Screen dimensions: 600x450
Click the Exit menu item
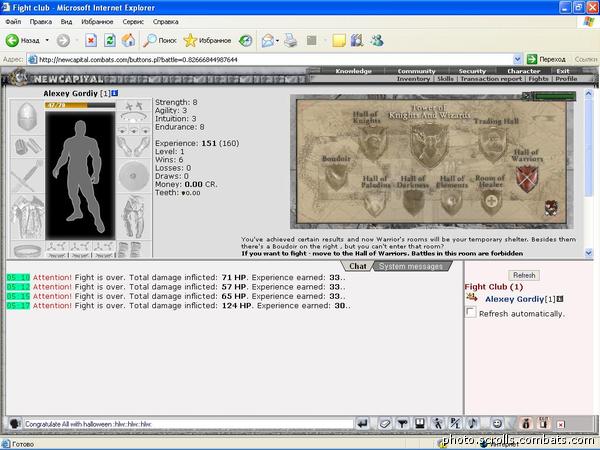(562, 71)
